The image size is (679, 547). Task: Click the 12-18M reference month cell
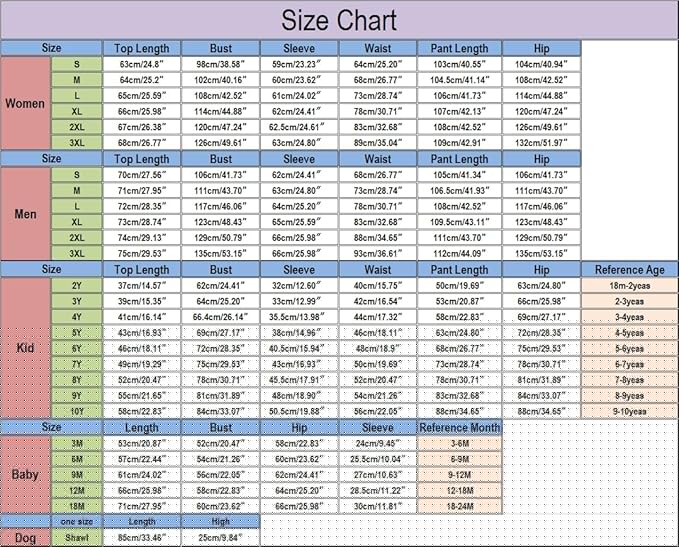459,491
